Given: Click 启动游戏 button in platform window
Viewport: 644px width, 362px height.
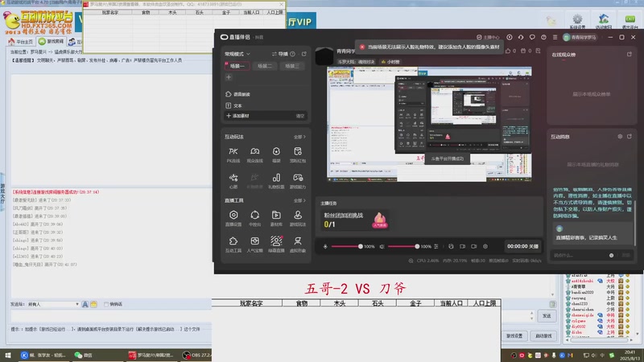Looking at the screenshot, I should click(x=543, y=335).
